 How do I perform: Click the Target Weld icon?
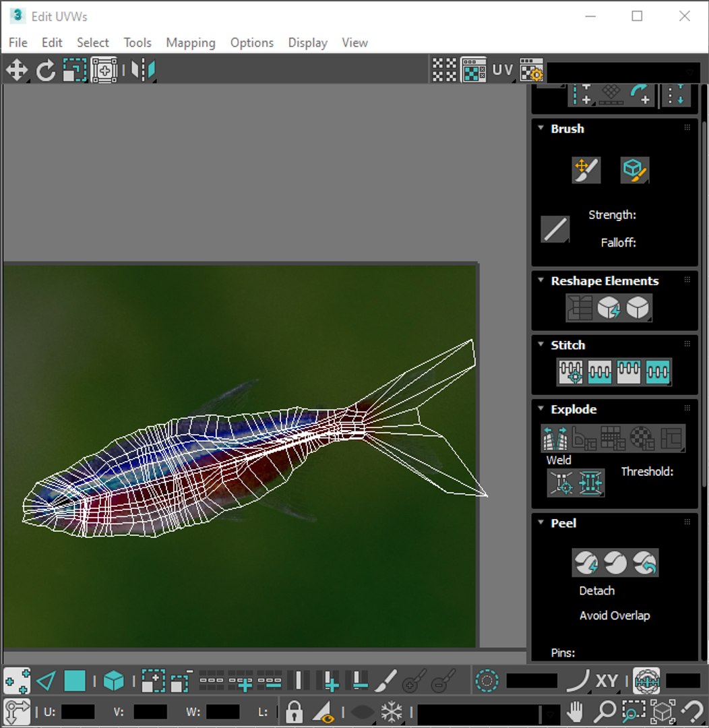pos(561,483)
